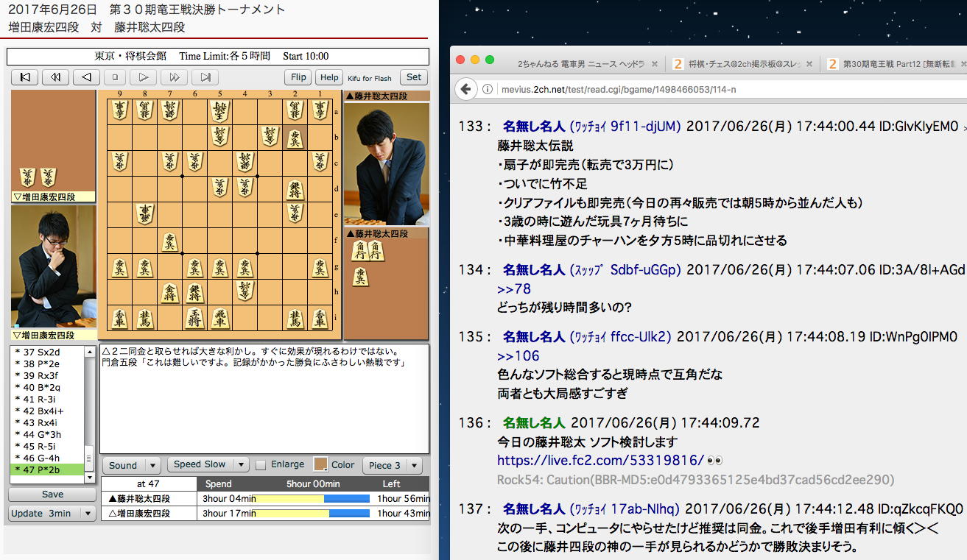Open the >>78 reply anchor link
Viewport: 967px width, 560px height.
click(x=514, y=288)
